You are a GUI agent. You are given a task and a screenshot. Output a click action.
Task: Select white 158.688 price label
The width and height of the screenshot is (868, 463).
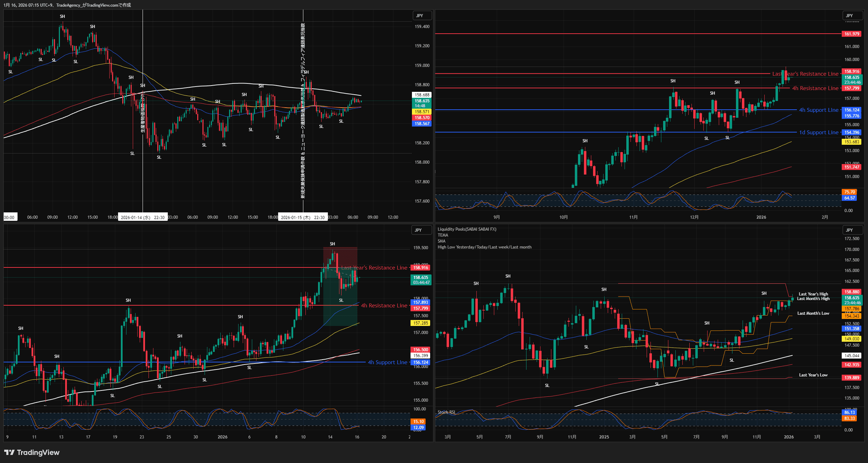pyautogui.click(x=422, y=95)
